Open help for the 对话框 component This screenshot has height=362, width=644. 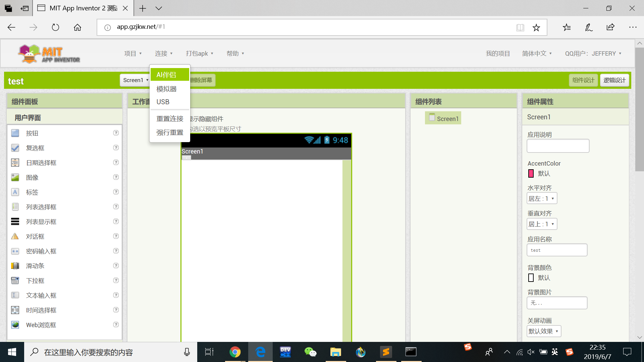click(116, 236)
